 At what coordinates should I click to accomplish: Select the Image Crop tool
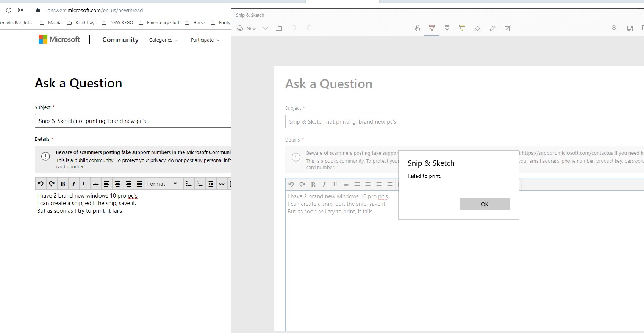pyautogui.click(x=508, y=28)
